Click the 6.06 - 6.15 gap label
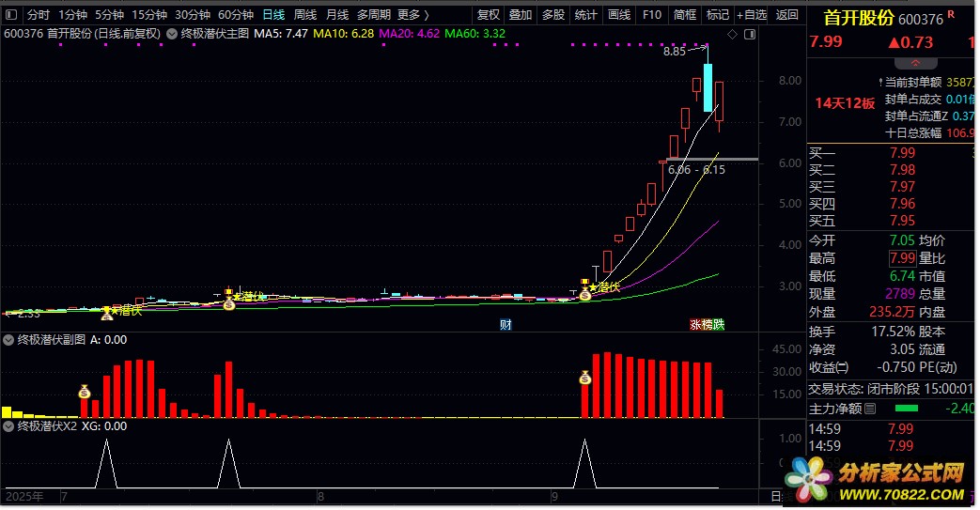 tap(696, 169)
